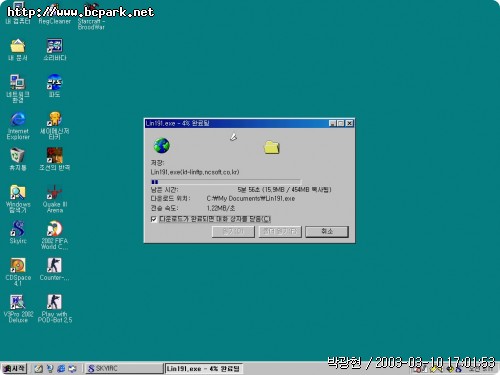Open the Windows 탐색기 (Explorer) desktop icon

tap(18, 199)
